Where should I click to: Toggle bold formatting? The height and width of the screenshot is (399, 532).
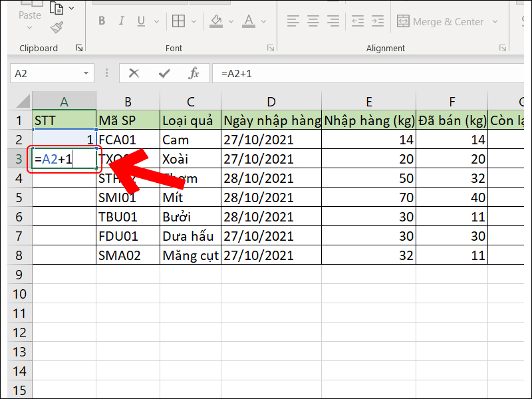click(x=101, y=21)
